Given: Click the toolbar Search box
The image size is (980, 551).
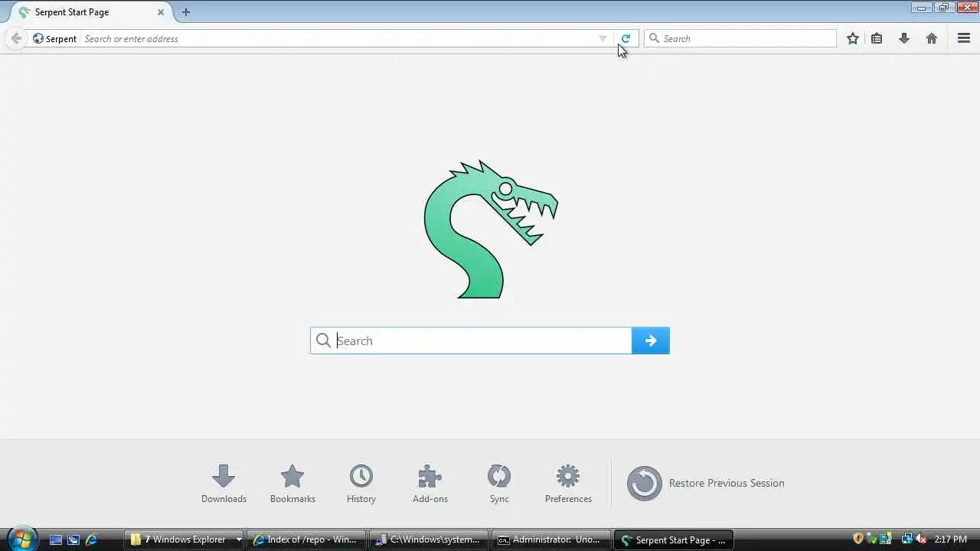Looking at the screenshot, I should (740, 38).
